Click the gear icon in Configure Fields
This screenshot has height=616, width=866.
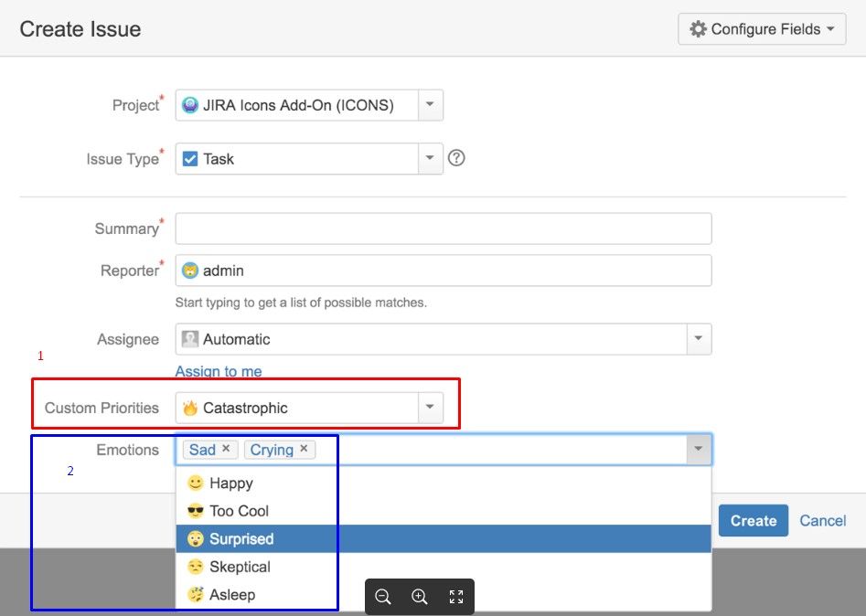pyautogui.click(x=698, y=28)
